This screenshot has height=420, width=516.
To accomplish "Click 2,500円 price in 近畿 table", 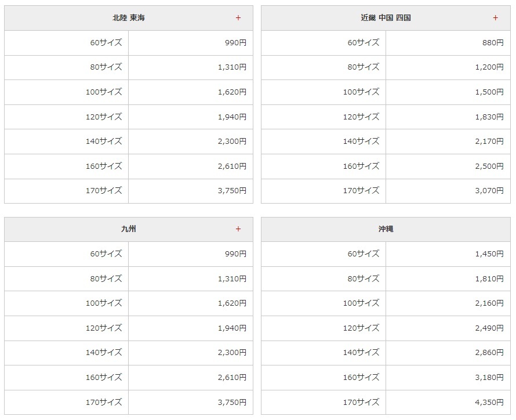I will [489, 166].
